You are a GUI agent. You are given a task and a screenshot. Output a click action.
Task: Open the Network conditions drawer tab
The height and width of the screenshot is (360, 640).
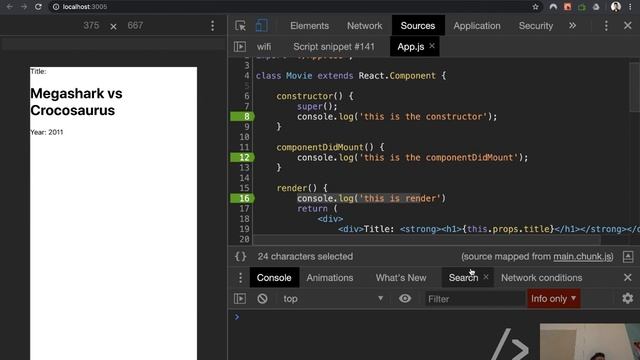pos(541,278)
